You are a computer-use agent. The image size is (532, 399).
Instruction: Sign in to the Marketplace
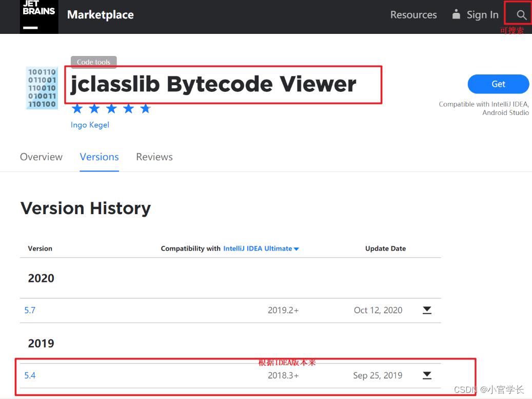(x=482, y=15)
